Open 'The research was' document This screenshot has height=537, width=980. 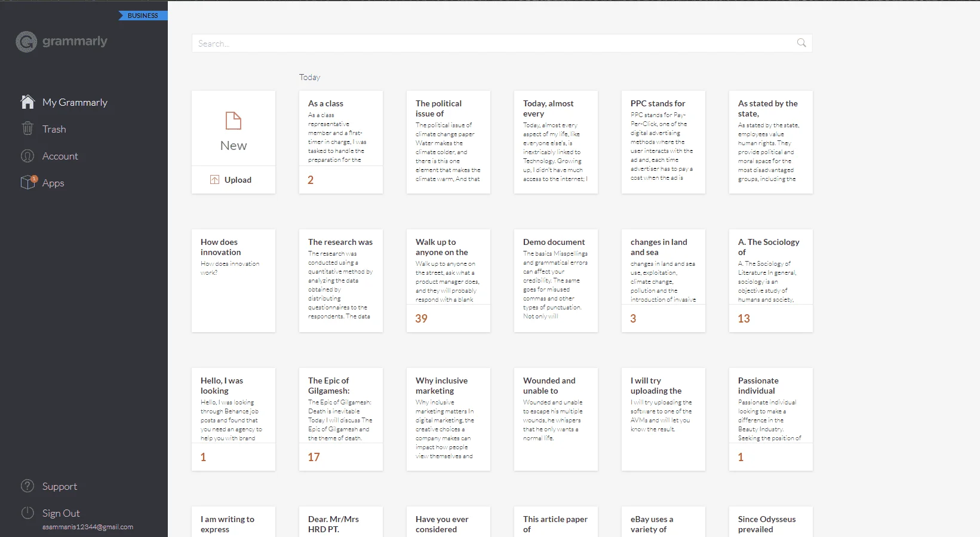(x=341, y=281)
